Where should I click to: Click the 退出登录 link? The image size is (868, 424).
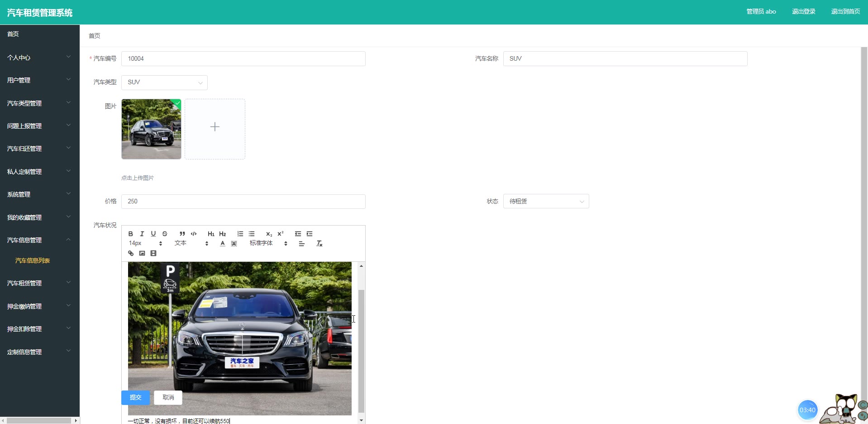pos(803,12)
